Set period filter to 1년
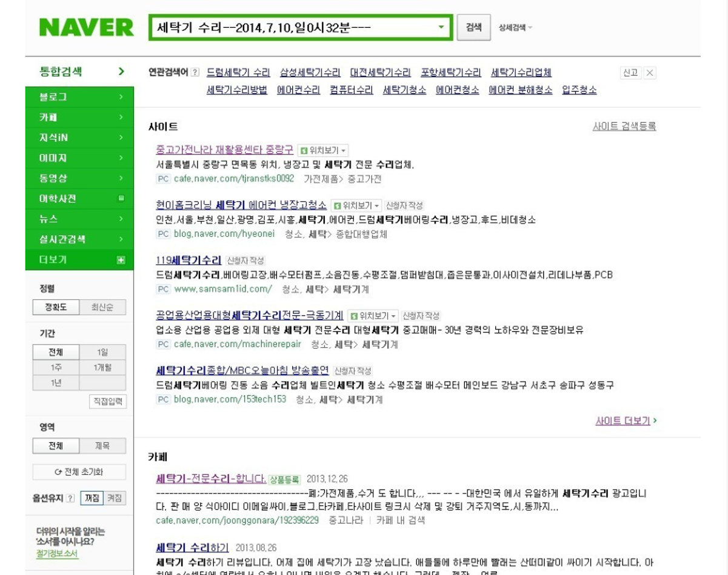The height and width of the screenshot is (575, 728). [x=56, y=382]
